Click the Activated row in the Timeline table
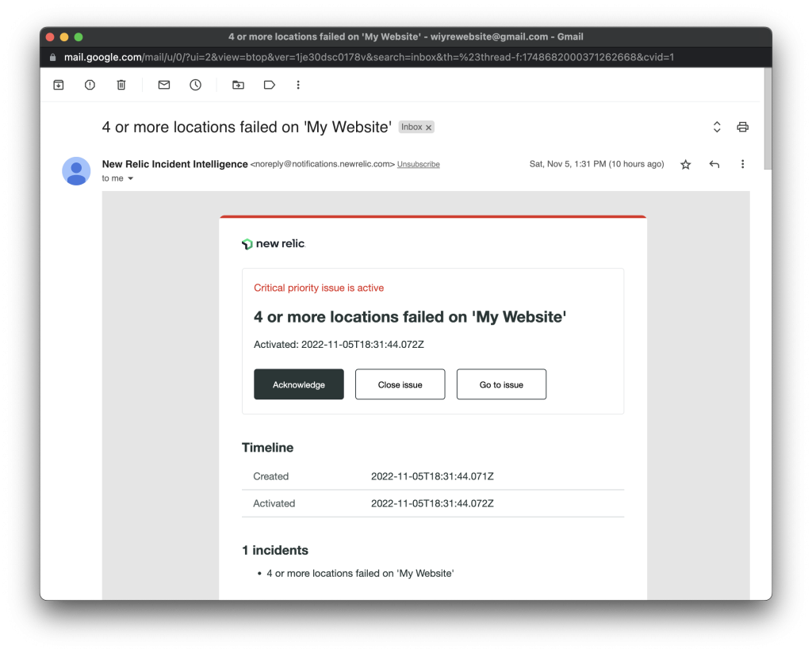Screen dimensions: 812x653 tap(433, 503)
